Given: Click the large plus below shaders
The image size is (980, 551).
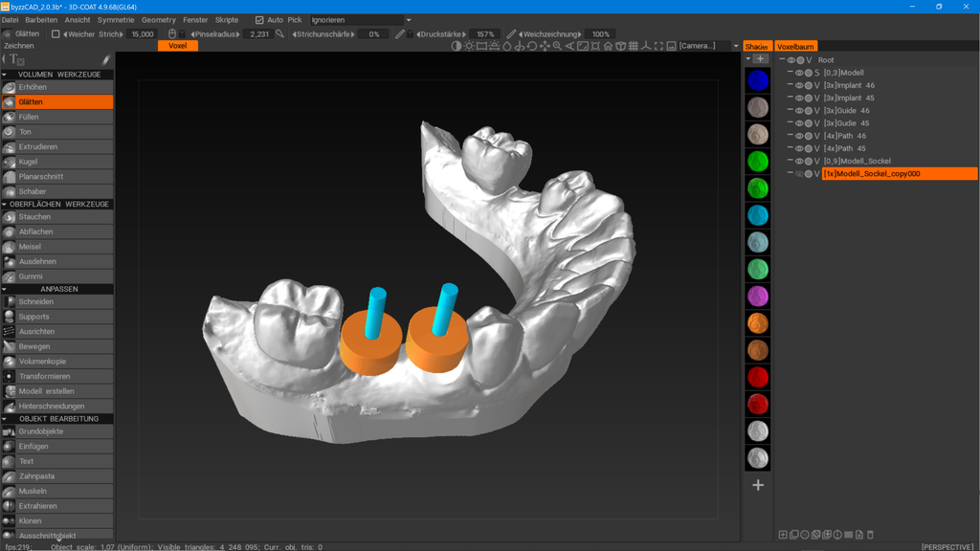Looking at the screenshot, I should coord(758,485).
